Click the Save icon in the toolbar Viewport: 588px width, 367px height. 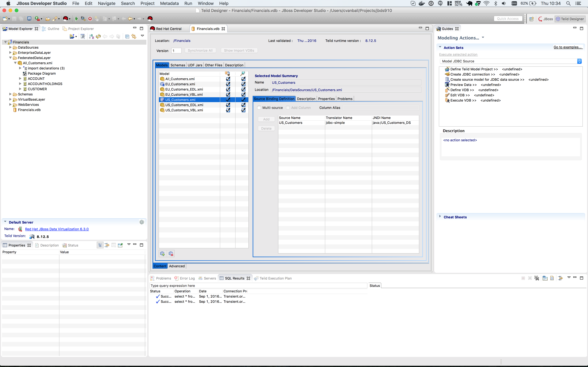click(14, 19)
